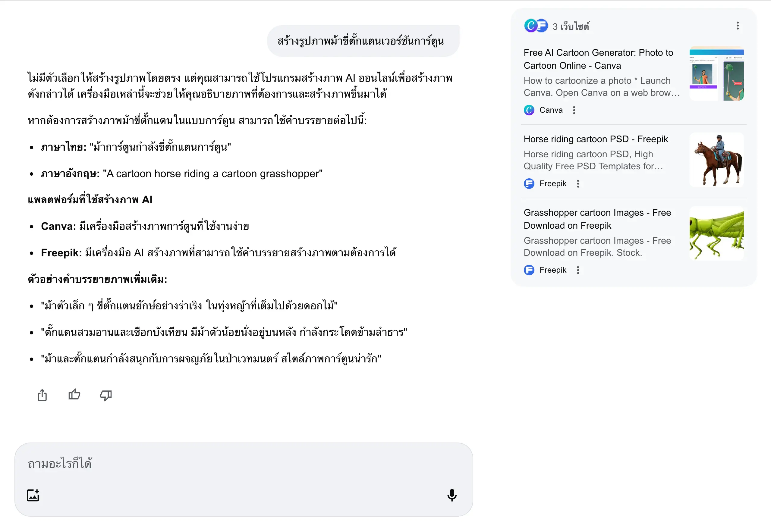771x532 pixels.
Task: Click the horse rider thumbnail image
Action: pyautogui.click(x=716, y=160)
